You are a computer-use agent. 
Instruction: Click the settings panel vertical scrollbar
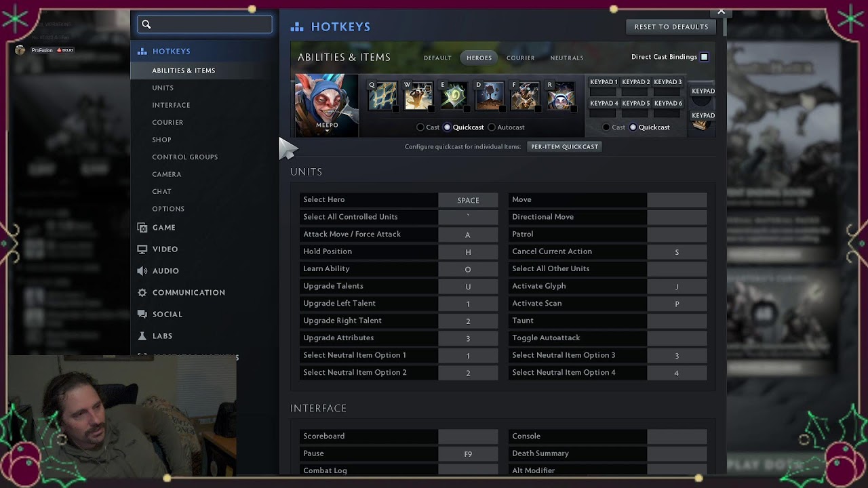click(x=724, y=26)
